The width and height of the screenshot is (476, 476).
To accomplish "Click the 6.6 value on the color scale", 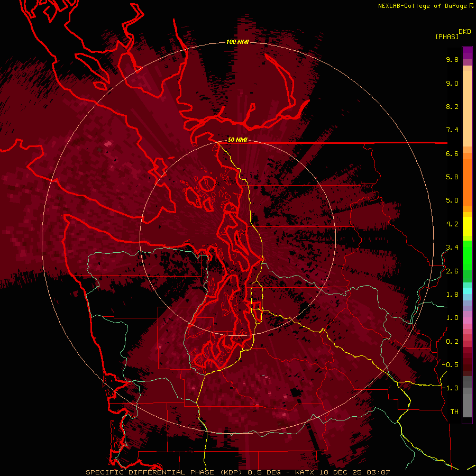I will (452, 153).
